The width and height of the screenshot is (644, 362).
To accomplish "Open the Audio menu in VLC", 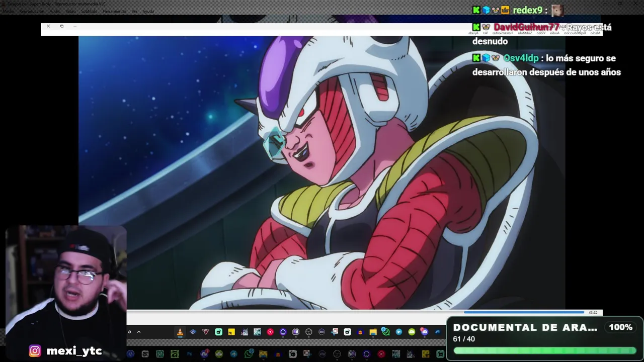I will coord(55,11).
